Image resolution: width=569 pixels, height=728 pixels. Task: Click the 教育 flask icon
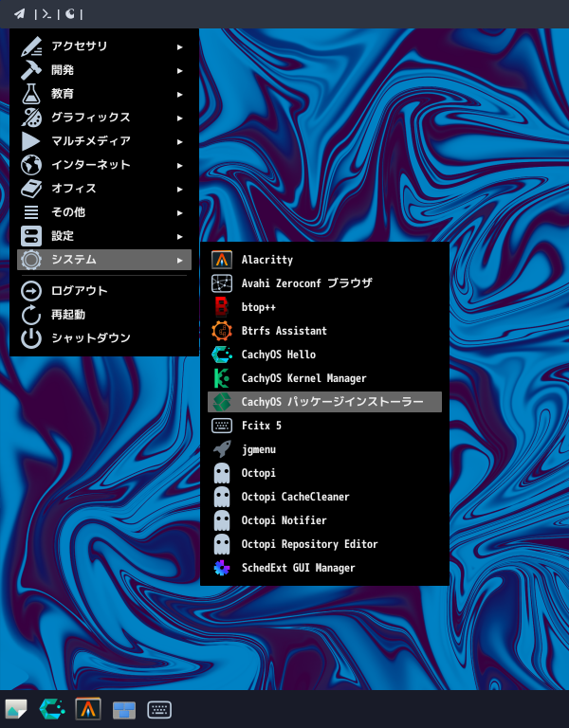pos(31,94)
